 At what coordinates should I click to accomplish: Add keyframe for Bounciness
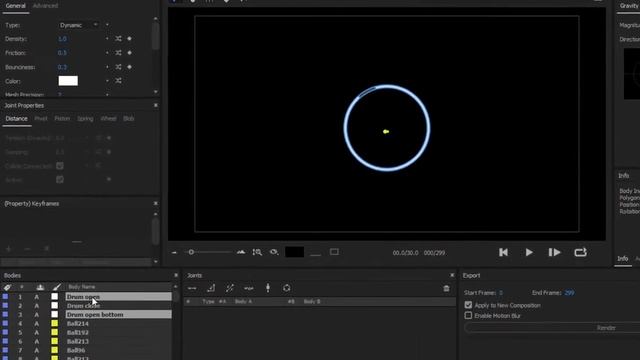(129, 67)
